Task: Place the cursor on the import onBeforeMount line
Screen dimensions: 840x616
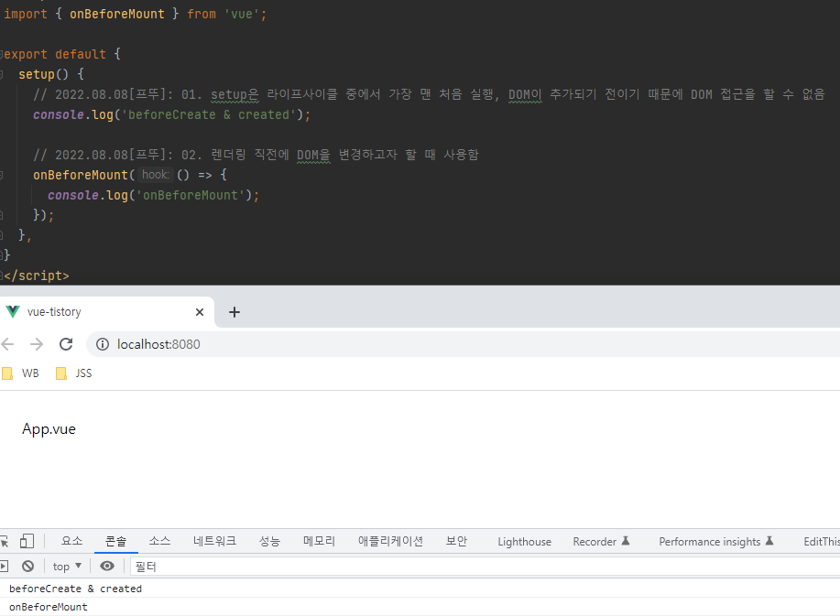Action: point(135,14)
